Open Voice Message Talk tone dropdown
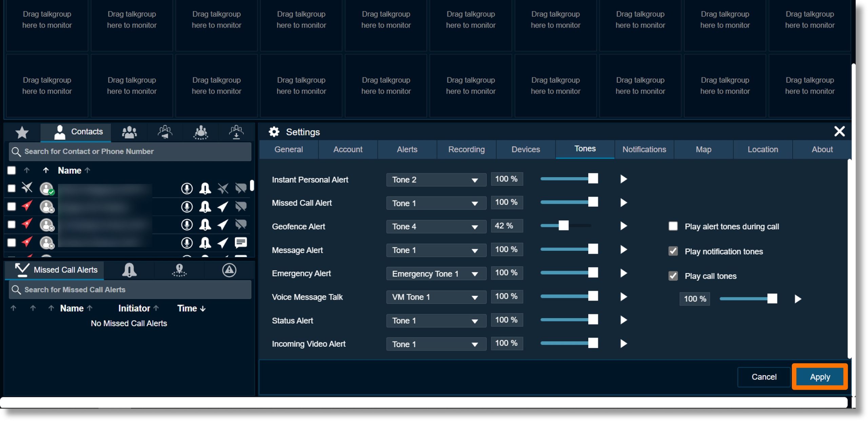The image size is (868, 421). coord(436,297)
